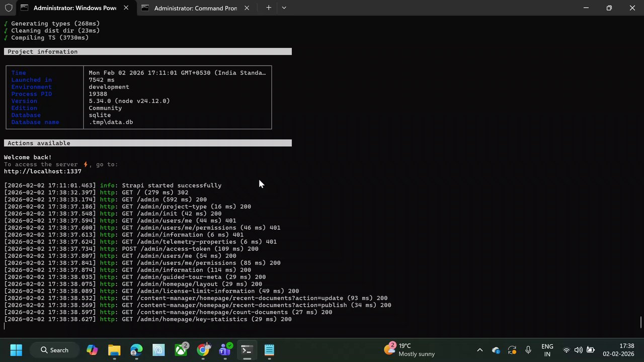Click the http://localhost:1337 URL

tap(43, 171)
